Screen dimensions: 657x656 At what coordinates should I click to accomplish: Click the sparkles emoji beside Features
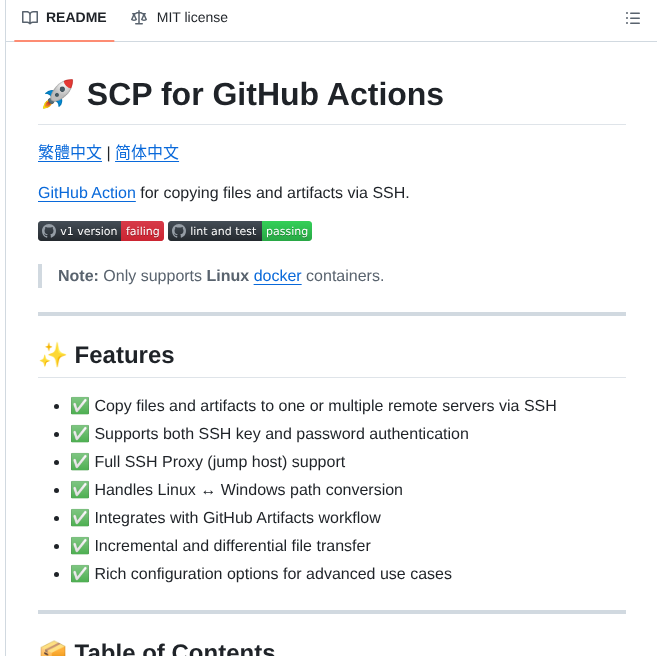(x=52, y=355)
